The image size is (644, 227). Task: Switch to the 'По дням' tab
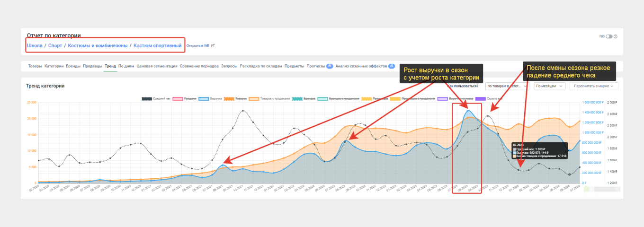(126, 66)
